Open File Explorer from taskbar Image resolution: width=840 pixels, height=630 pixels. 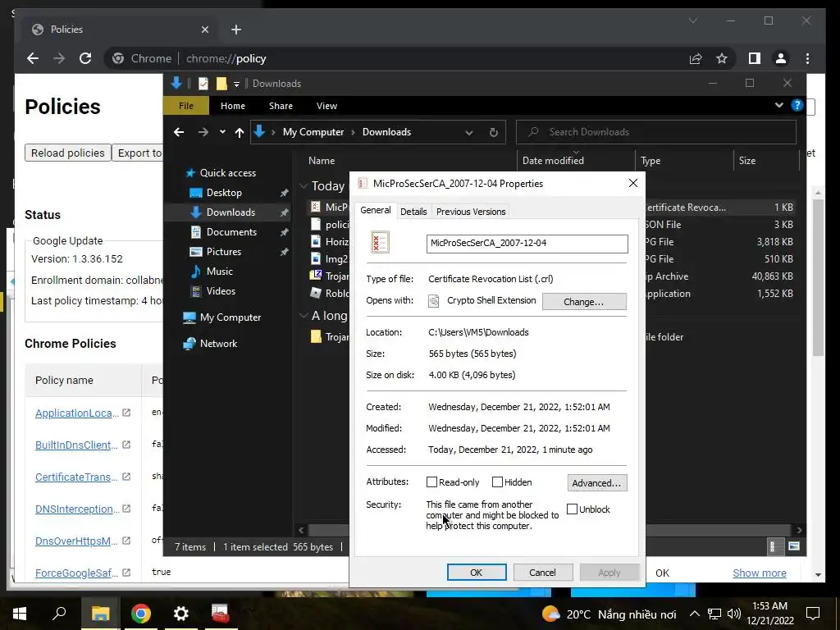tap(100, 614)
